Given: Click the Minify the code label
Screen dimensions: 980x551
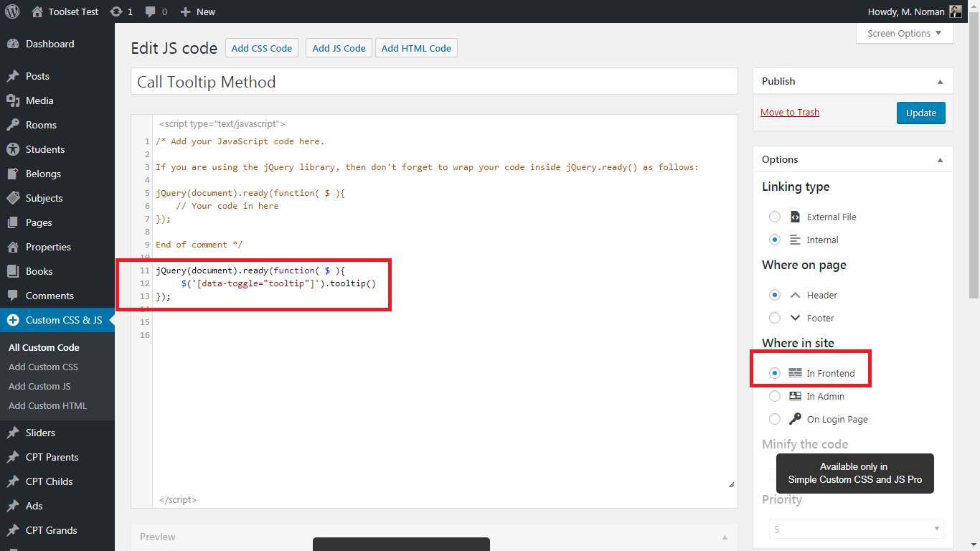Looking at the screenshot, I should [805, 444].
